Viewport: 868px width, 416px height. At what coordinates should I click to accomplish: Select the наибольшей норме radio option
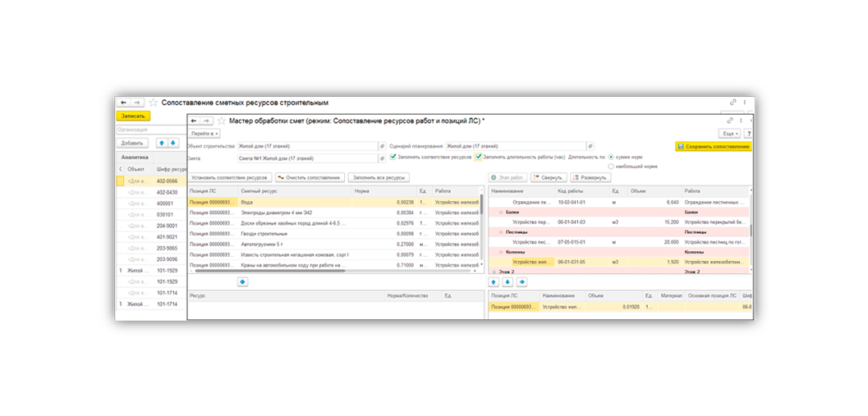coord(611,166)
